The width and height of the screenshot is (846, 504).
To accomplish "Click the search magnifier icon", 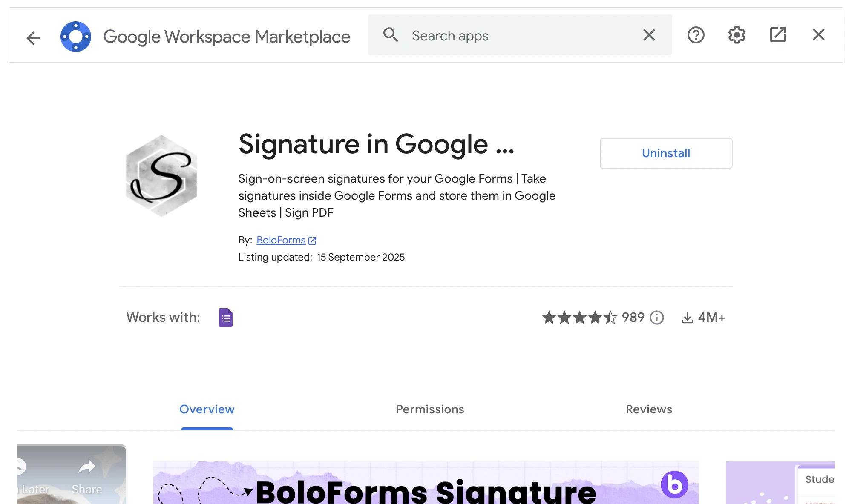I will [391, 35].
